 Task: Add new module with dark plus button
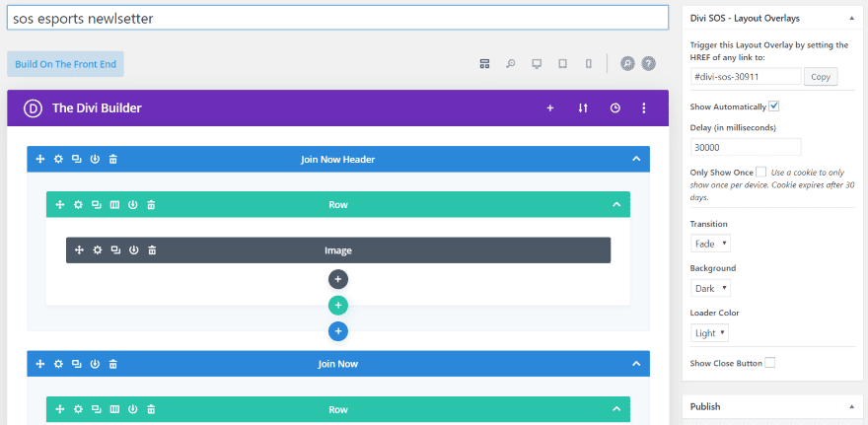338,279
